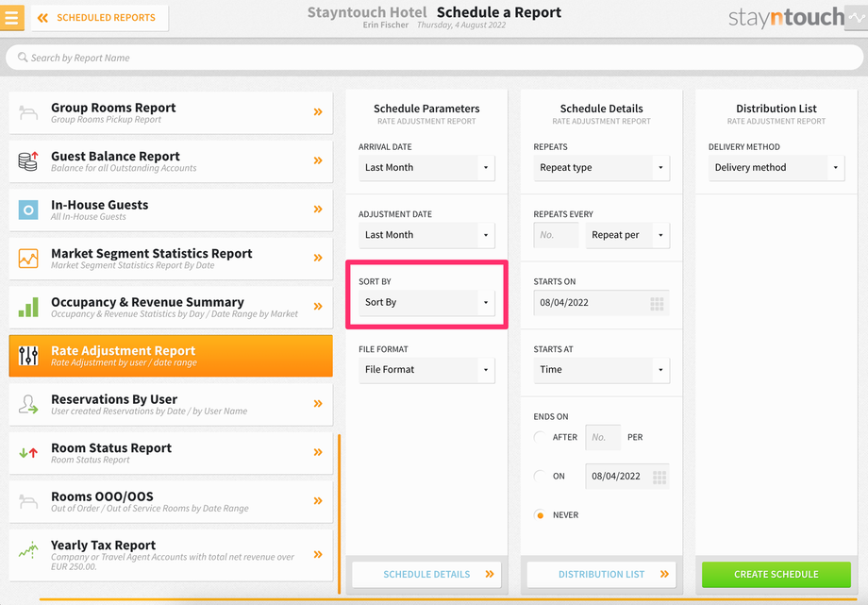The height and width of the screenshot is (605, 868).
Task: Click the Rate Adjustment sliders icon
Action: pos(28,356)
